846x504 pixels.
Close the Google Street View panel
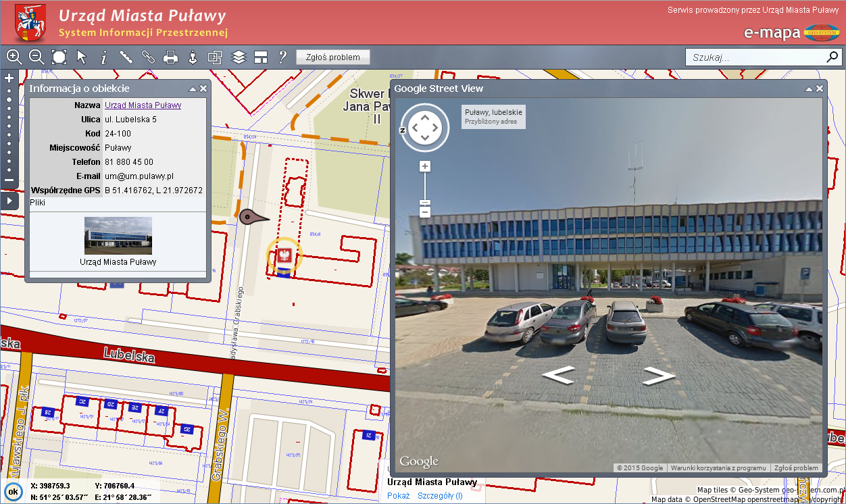[x=820, y=89]
